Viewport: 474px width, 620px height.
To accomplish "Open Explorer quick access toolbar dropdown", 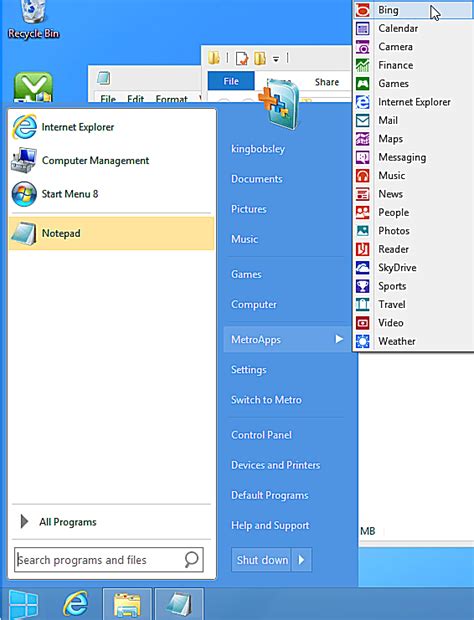I will [276, 59].
